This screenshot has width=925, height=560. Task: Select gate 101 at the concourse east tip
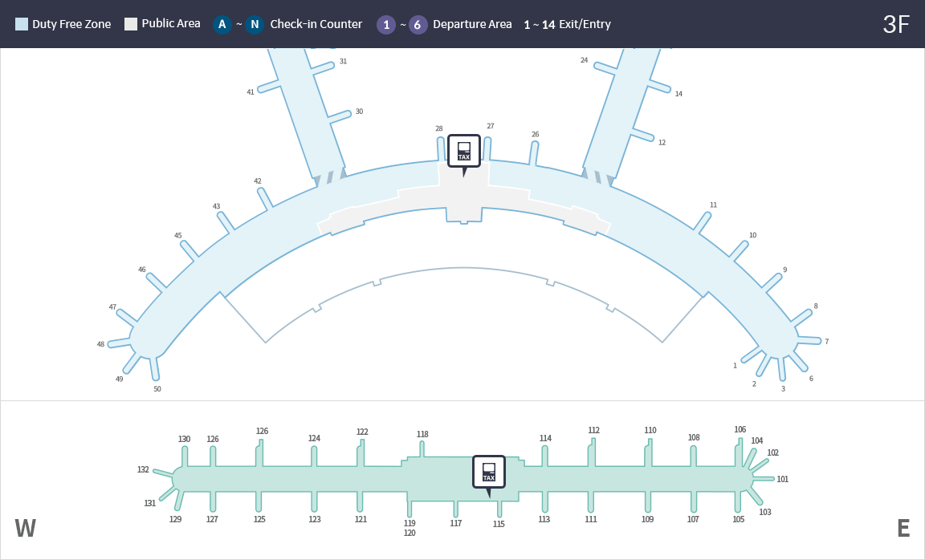pos(782,479)
